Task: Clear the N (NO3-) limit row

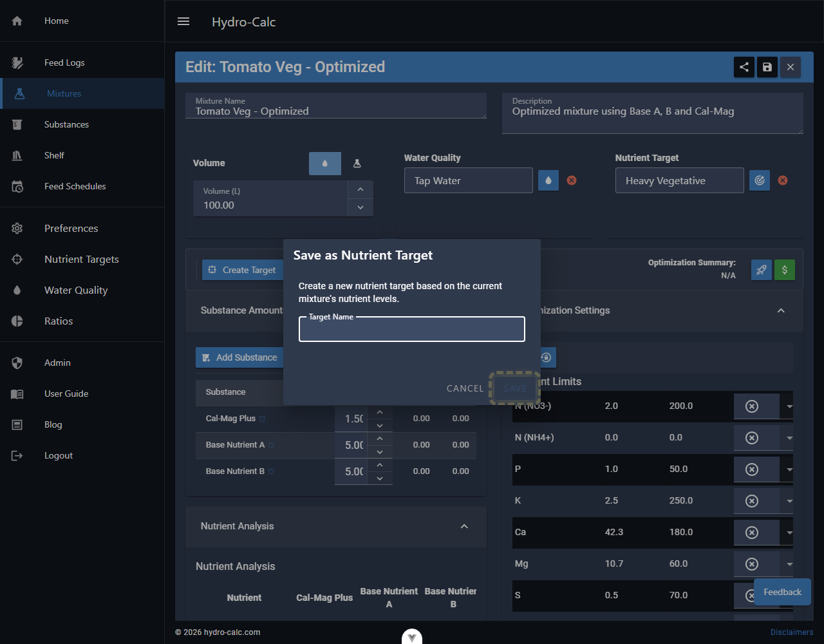Action: tap(751, 406)
